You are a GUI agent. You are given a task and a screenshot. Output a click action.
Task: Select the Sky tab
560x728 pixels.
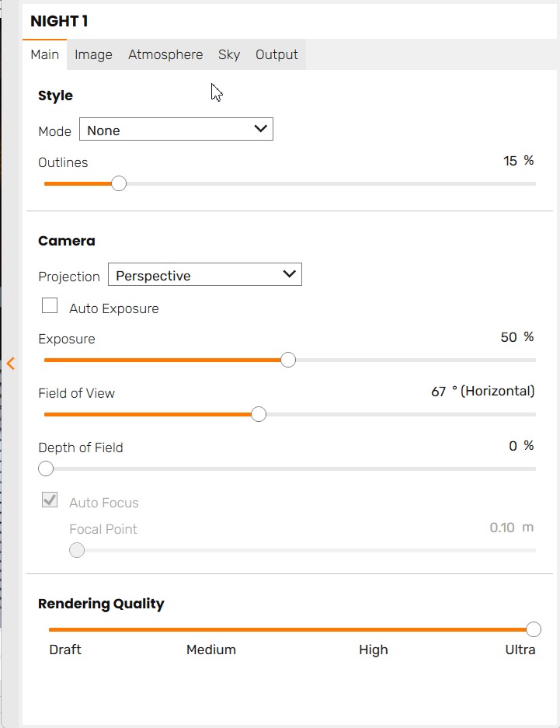click(x=229, y=54)
